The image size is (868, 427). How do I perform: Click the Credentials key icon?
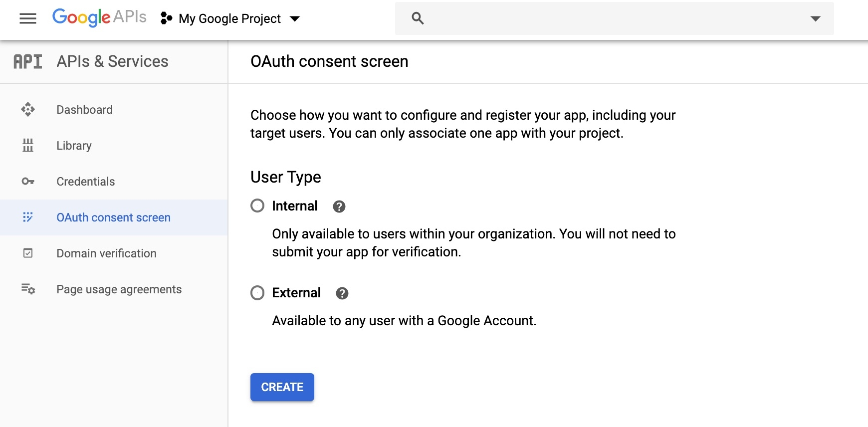click(x=28, y=181)
